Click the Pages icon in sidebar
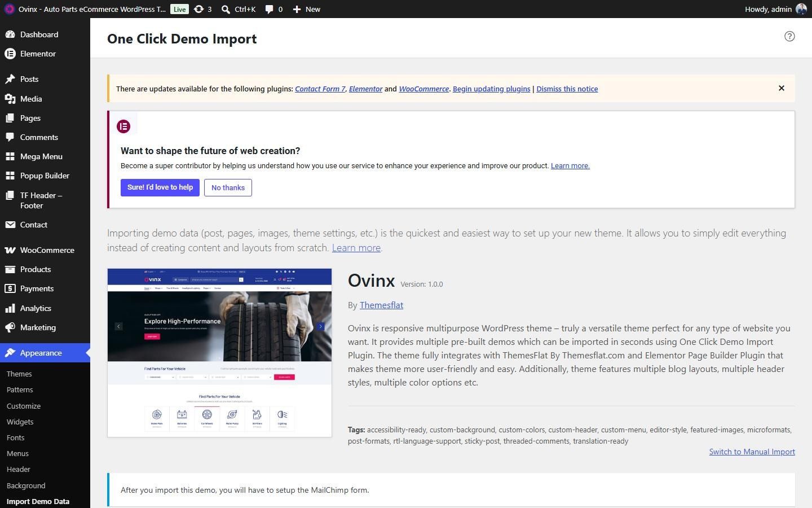The height and width of the screenshot is (508, 812). 10,118
